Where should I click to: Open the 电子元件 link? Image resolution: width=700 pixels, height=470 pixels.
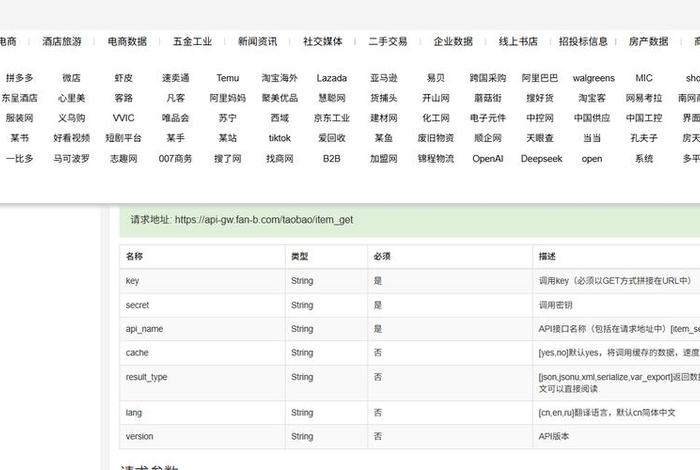488,118
